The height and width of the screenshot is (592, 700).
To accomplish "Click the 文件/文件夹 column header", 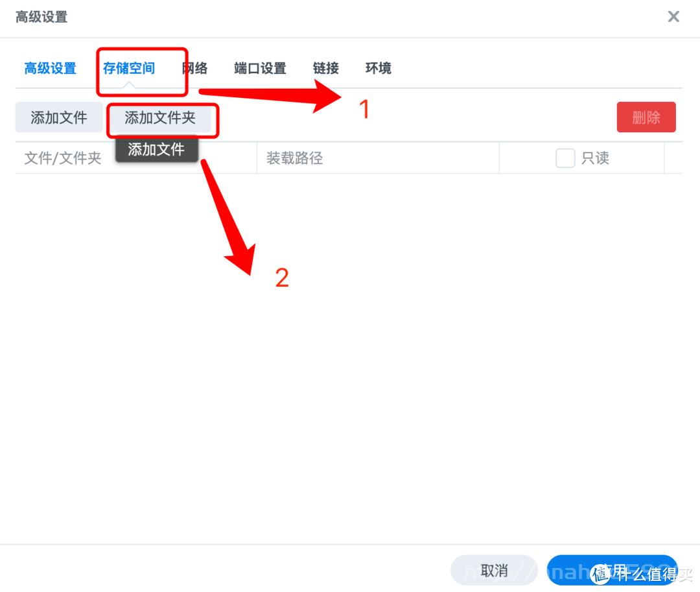I will coord(63,158).
